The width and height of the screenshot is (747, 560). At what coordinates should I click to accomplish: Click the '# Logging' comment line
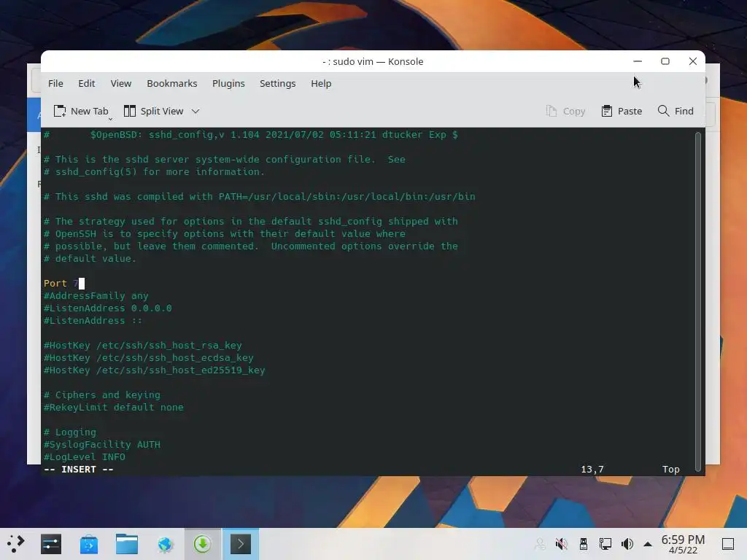70,432
